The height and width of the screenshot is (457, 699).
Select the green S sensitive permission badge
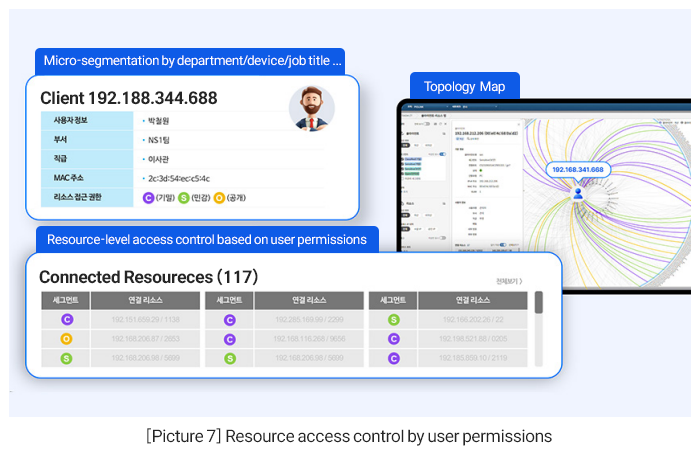click(x=183, y=198)
